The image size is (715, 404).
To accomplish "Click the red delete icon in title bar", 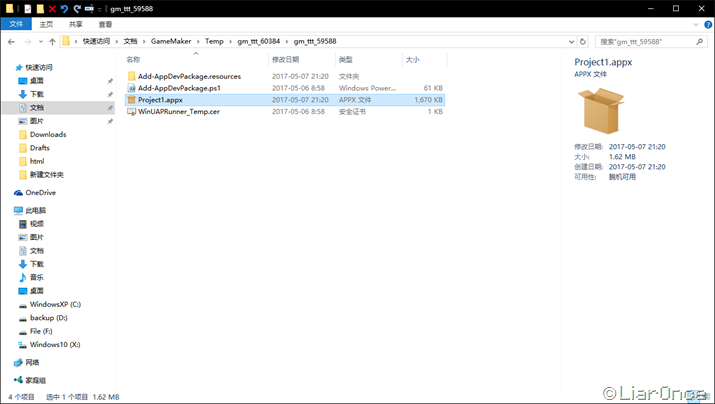I will pyautogui.click(x=52, y=9).
